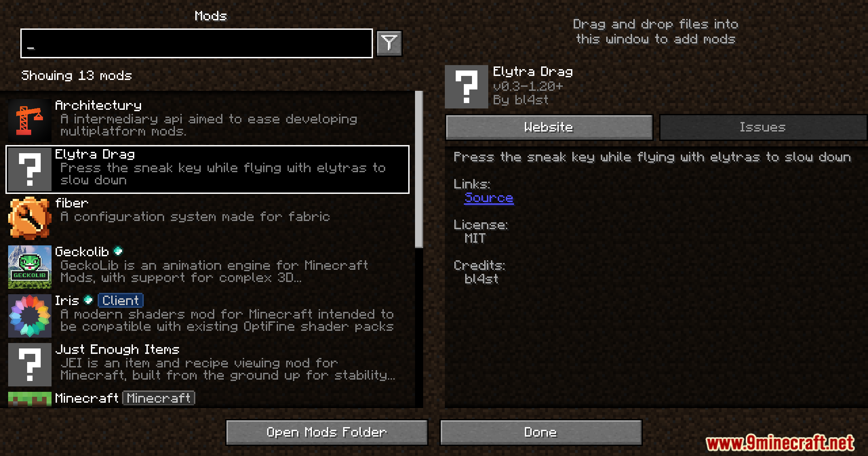This screenshot has width=868, height=456.
Task: Choose the Geckolib gecko logo
Action: [30, 267]
